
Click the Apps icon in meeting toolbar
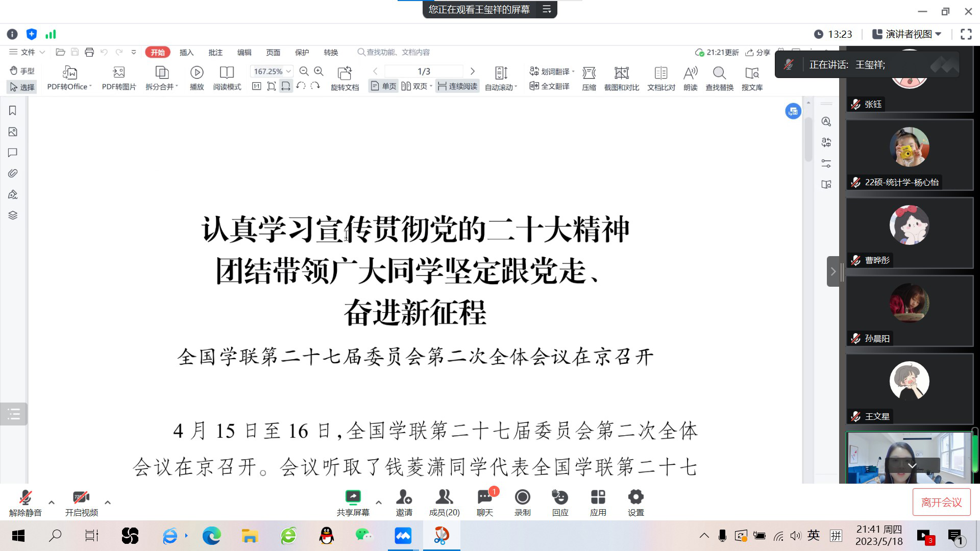(x=598, y=497)
